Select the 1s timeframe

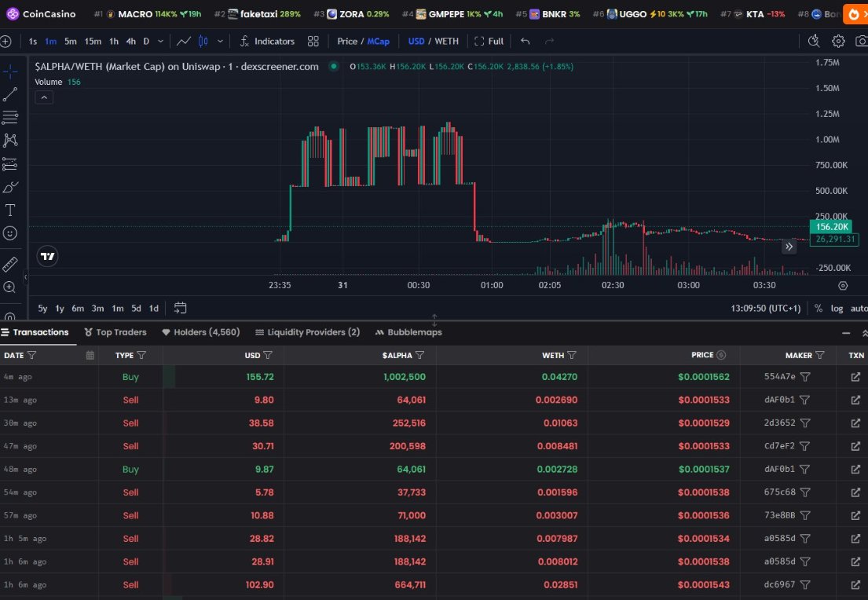pyautogui.click(x=33, y=41)
